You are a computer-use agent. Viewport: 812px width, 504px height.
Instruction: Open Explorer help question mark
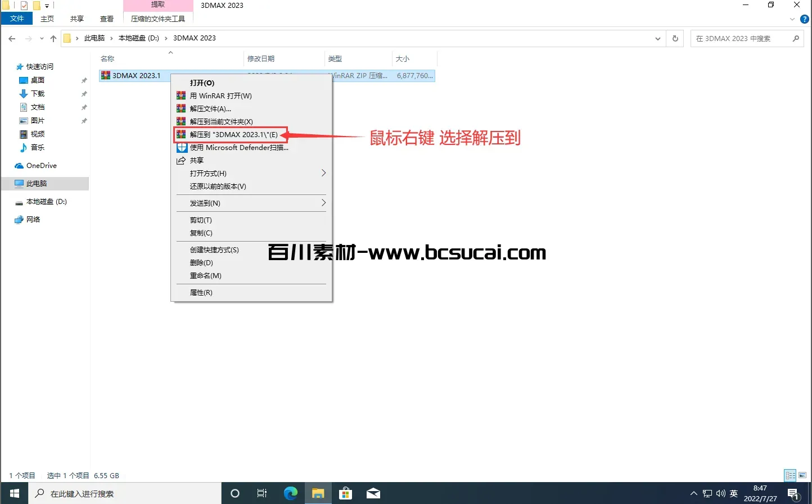click(x=804, y=19)
